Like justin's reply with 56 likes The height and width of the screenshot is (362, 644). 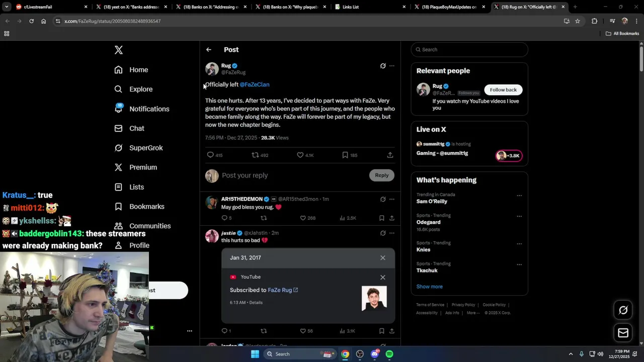[x=303, y=331]
